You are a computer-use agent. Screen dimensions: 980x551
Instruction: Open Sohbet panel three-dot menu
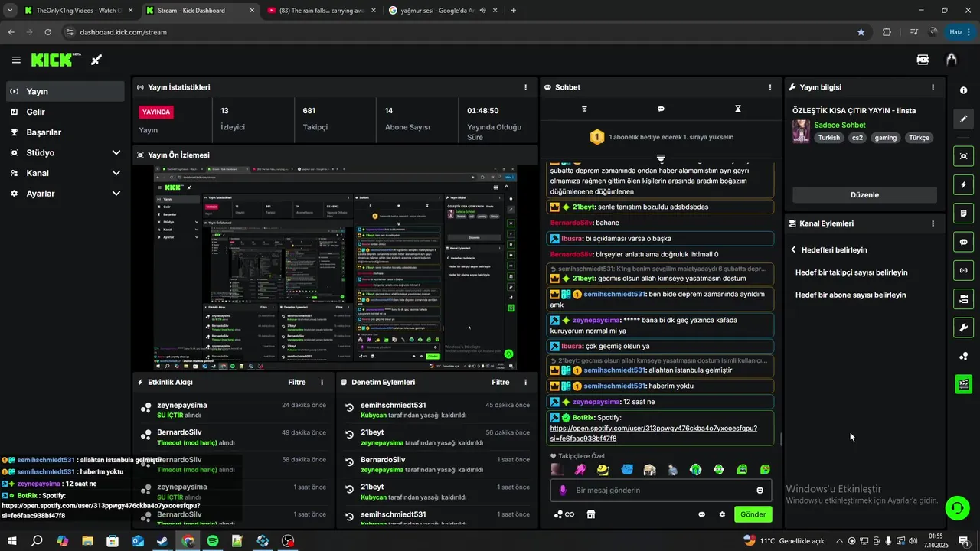click(770, 87)
